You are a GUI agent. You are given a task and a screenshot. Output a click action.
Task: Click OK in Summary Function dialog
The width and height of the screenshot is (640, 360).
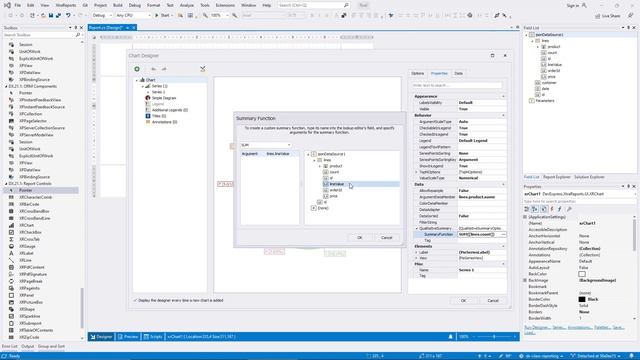pyautogui.click(x=359, y=238)
